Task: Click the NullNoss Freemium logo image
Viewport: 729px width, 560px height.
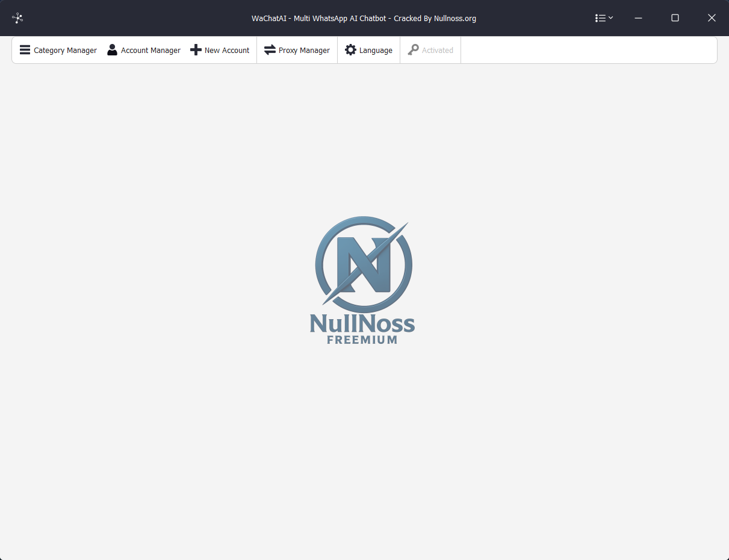Action: point(363,280)
